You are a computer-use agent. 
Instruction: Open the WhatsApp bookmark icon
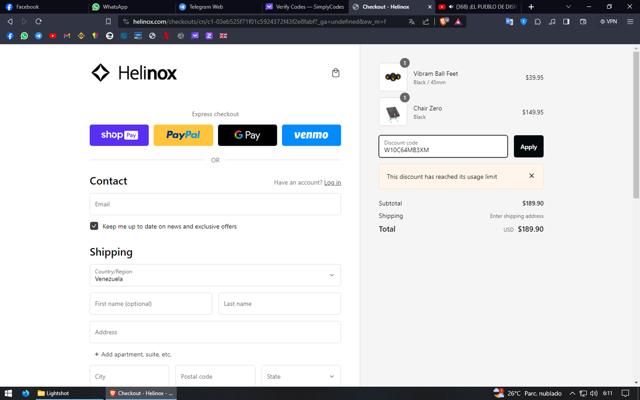pyautogui.click(x=24, y=36)
